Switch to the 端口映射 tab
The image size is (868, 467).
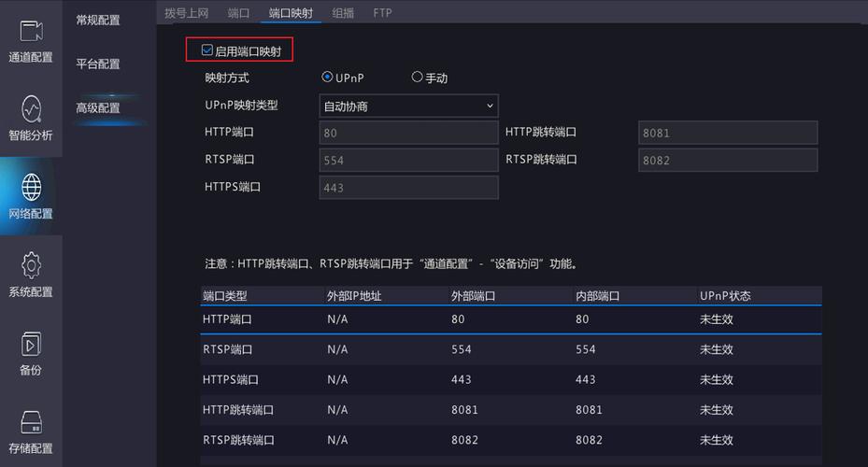[x=291, y=13]
